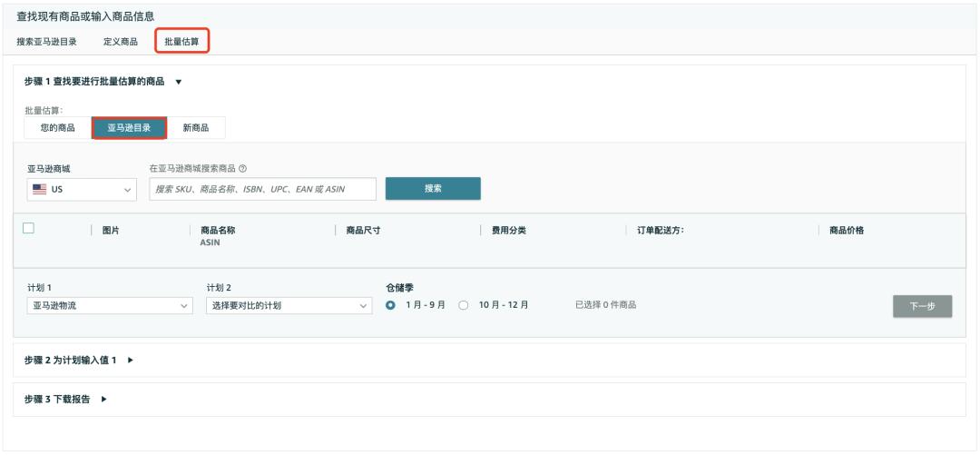Switch to the 定义商品 tab
980x455 pixels.
121,42
